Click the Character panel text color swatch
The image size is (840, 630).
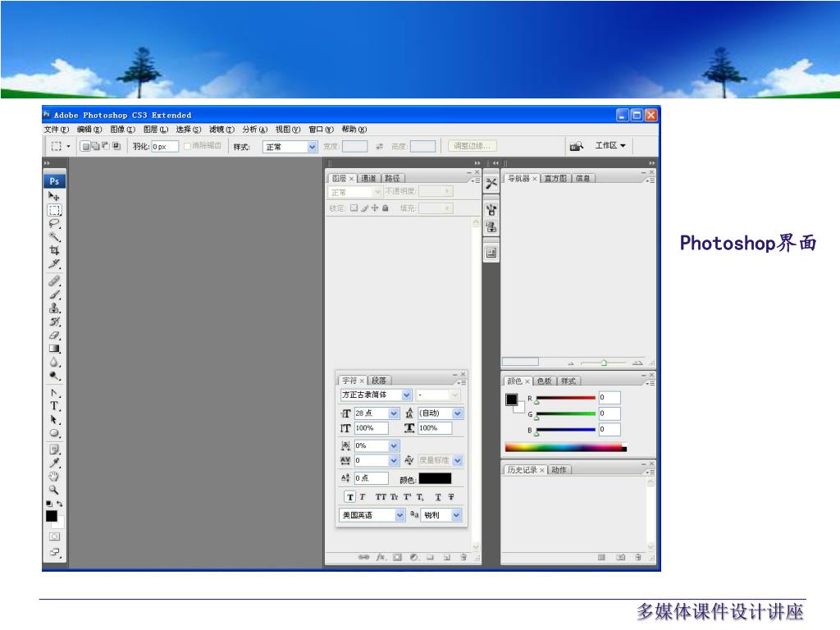click(x=435, y=478)
